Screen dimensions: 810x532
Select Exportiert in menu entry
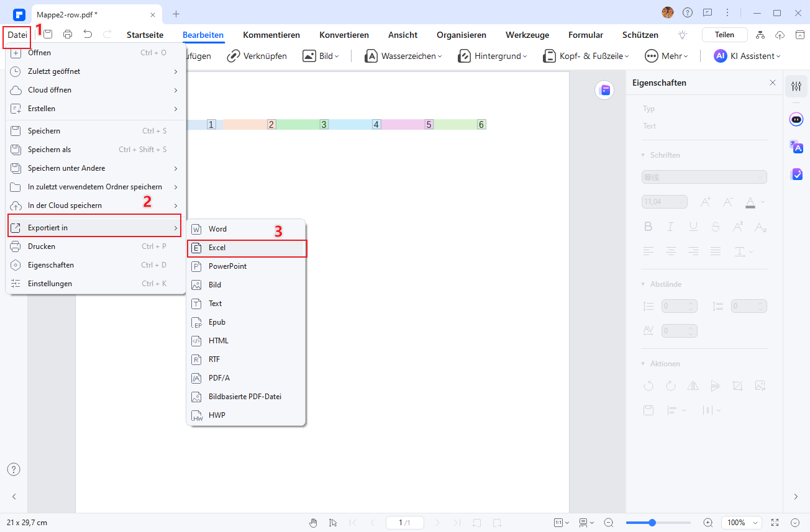(x=94, y=228)
